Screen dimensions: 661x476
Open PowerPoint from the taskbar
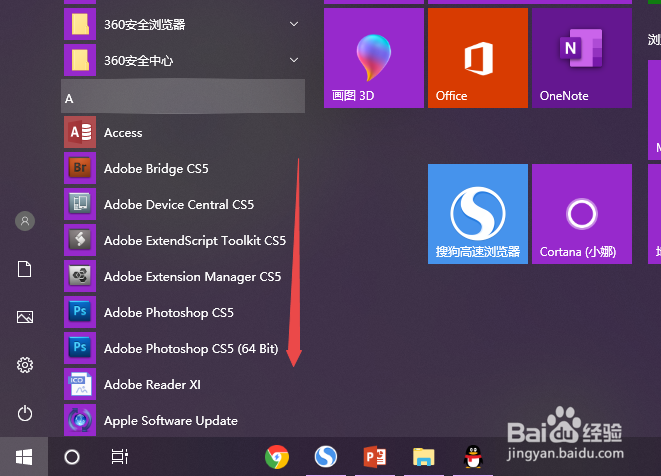(x=375, y=457)
